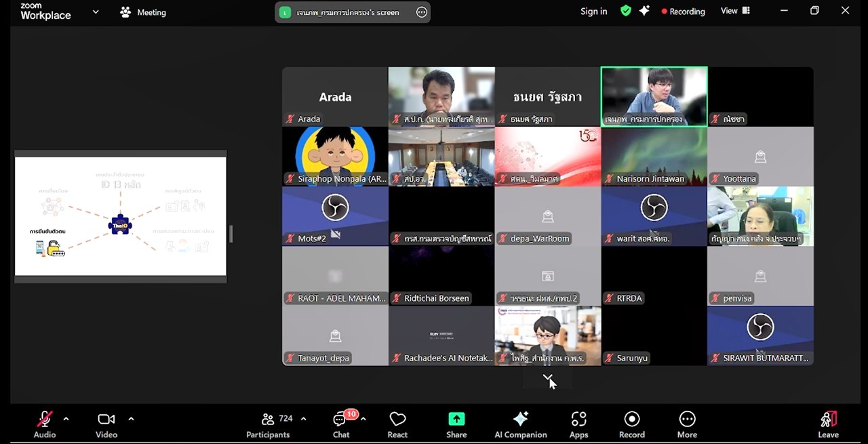
Task: Select the Rachadee's AI Notetaker tile
Action: [x=441, y=336]
